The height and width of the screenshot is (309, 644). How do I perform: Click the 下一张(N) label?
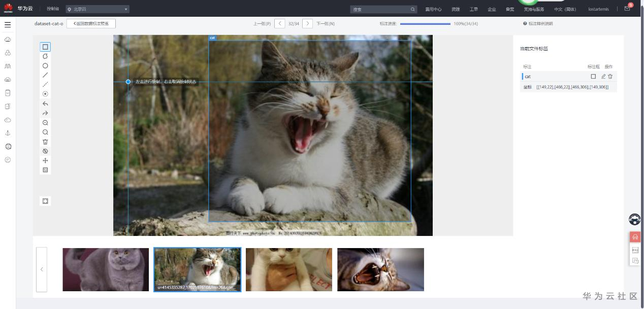point(326,24)
